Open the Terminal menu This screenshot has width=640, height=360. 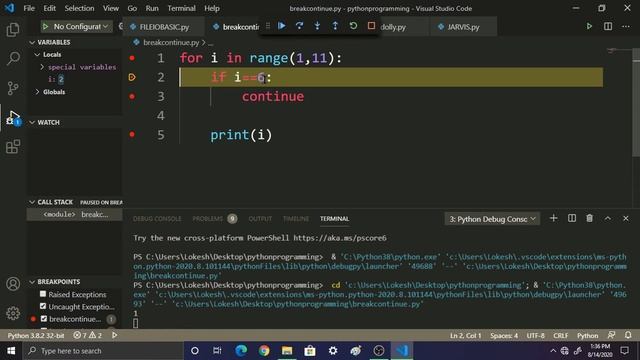click(x=181, y=8)
